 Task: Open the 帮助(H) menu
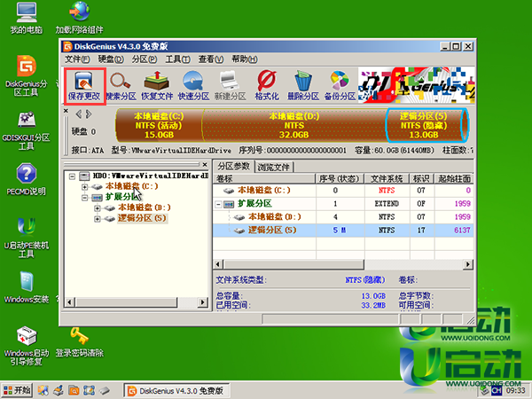[245, 59]
